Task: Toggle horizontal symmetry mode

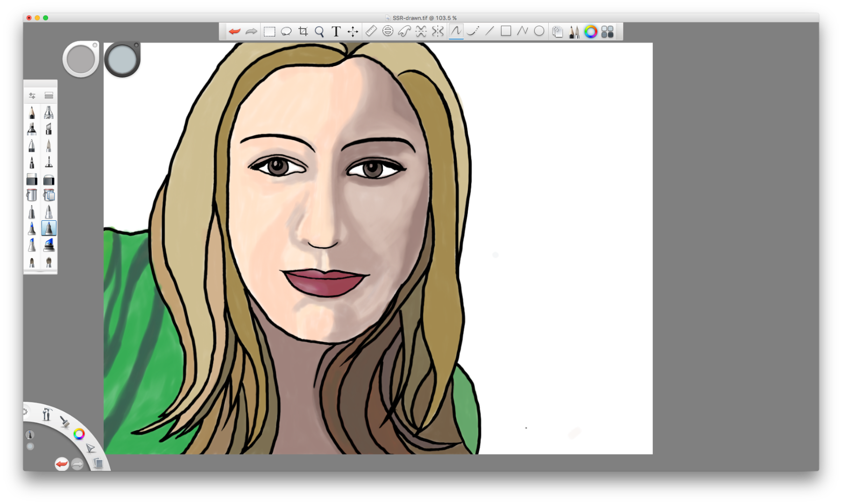Action: (421, 31)
